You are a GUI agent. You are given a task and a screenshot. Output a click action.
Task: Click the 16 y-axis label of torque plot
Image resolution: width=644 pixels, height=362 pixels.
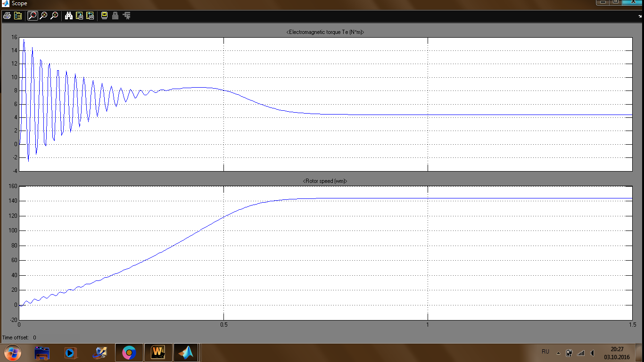tap(14, 37)
